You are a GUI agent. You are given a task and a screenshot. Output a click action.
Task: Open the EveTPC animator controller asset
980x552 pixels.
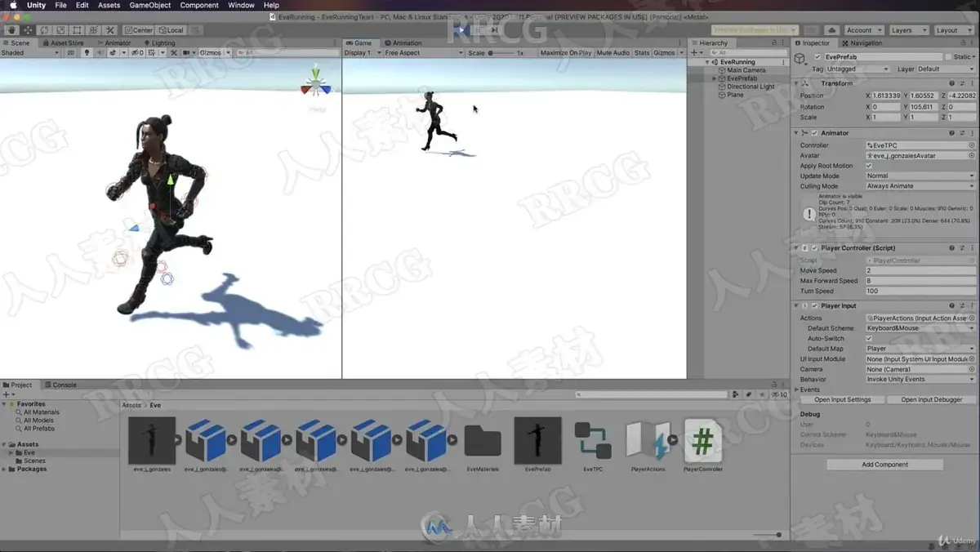pyautogui.click(x=593, y=441)
